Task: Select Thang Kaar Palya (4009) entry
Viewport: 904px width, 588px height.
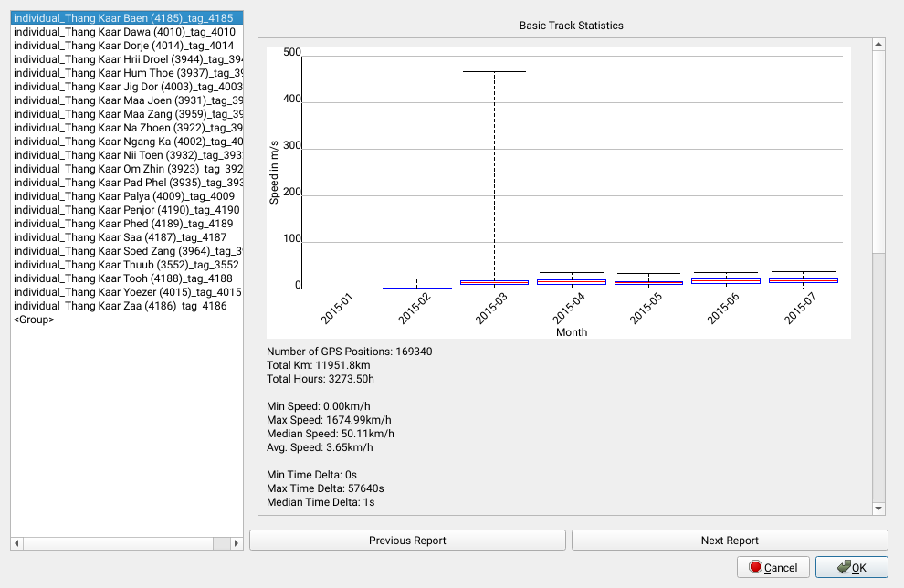Action: (x=123, y=196)
